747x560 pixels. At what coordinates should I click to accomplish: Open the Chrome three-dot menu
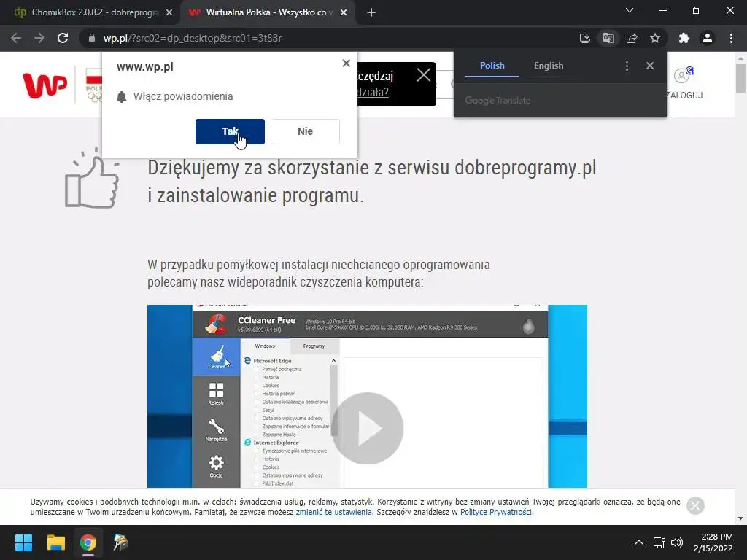point(731,38)
